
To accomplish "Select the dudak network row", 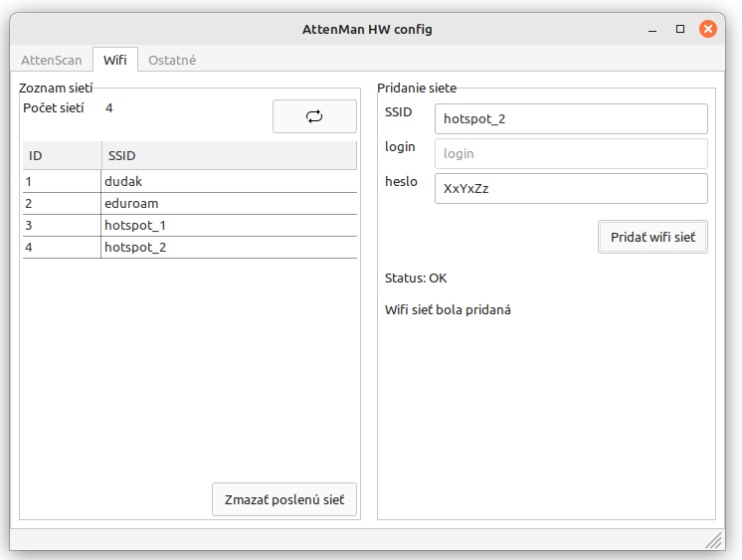I will (190, 181).
